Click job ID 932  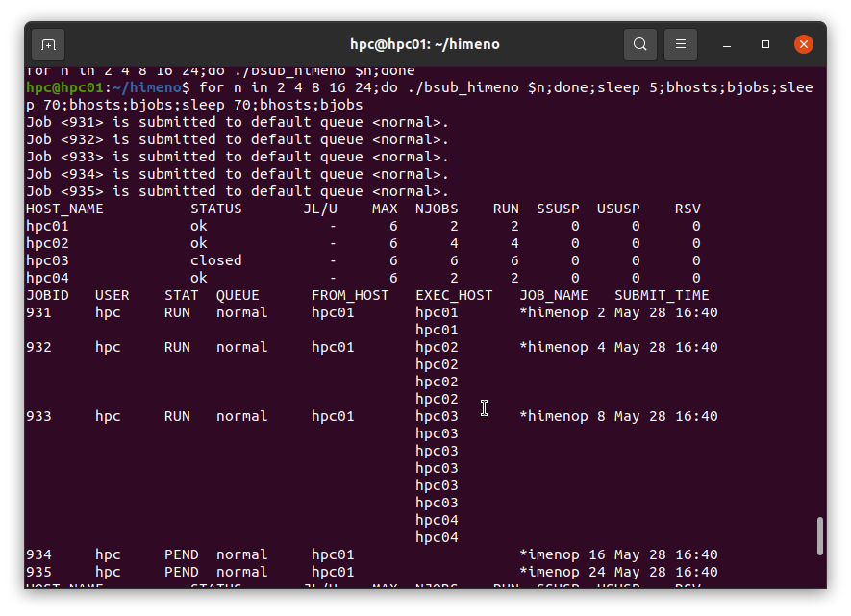coord(38,348)
